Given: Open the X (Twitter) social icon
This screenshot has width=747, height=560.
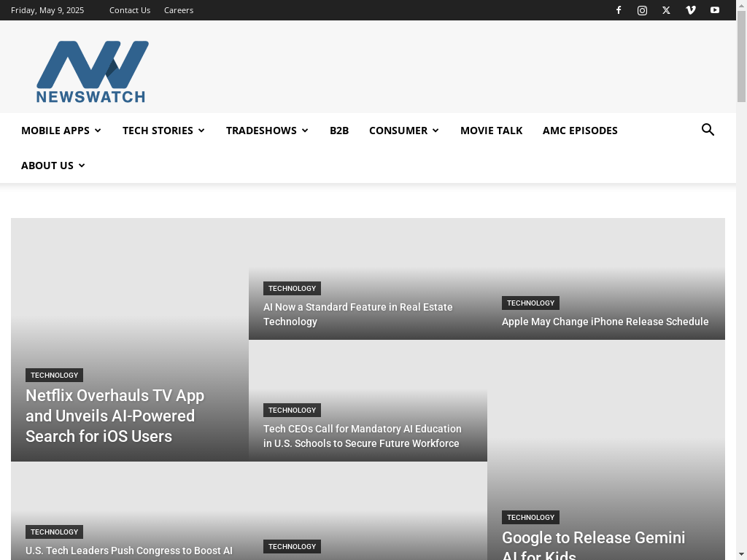Looking at the screenshot, I should (x=666, y=10).
